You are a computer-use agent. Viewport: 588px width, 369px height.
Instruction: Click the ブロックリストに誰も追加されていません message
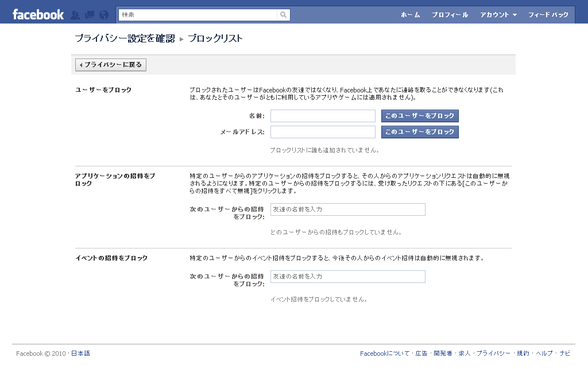[x=325, y=150]
